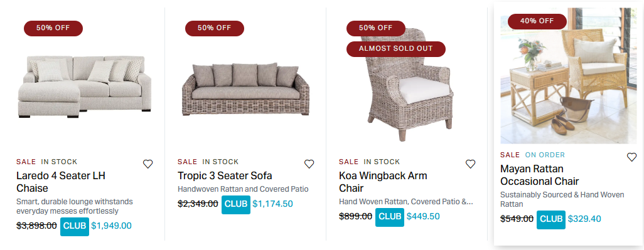Open Mayan Rattan Occasional Chair title link
The height and width of the screenshot is (250, 644).
coord(539,175)
